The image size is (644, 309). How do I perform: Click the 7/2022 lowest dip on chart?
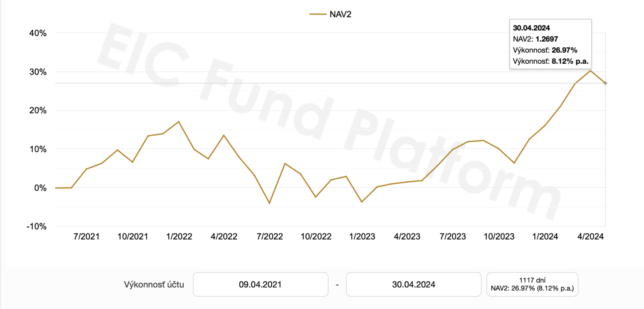270,203
